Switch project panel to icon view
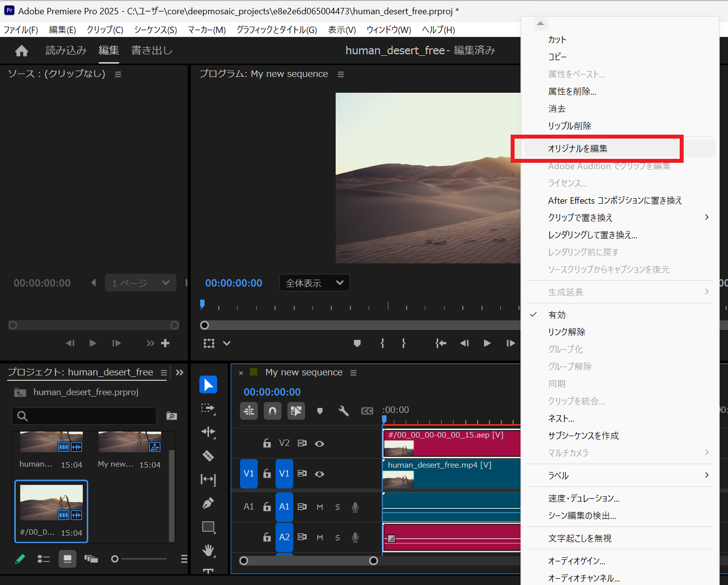The height and width of the screenshot is (585, 728). (x=68, y=559)
